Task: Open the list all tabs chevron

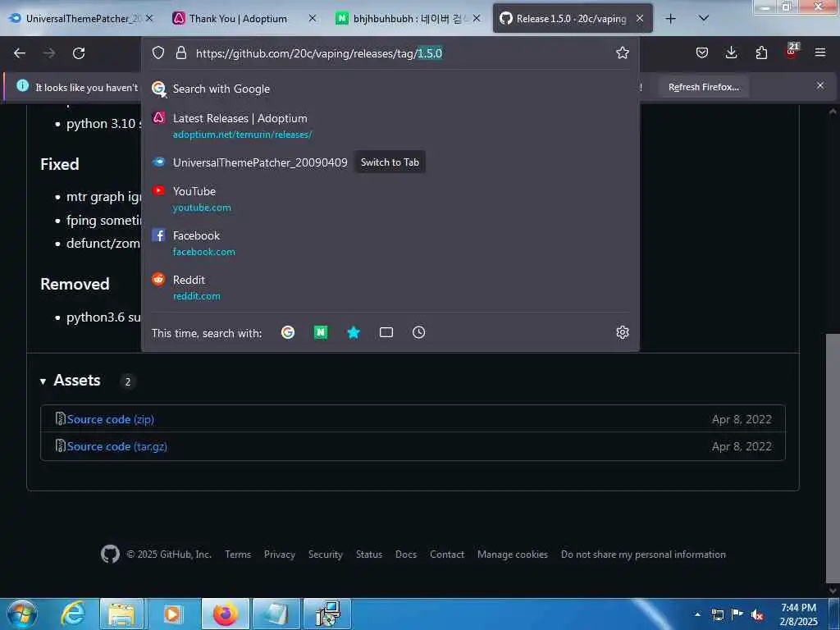Action: [x=704, y=18]
